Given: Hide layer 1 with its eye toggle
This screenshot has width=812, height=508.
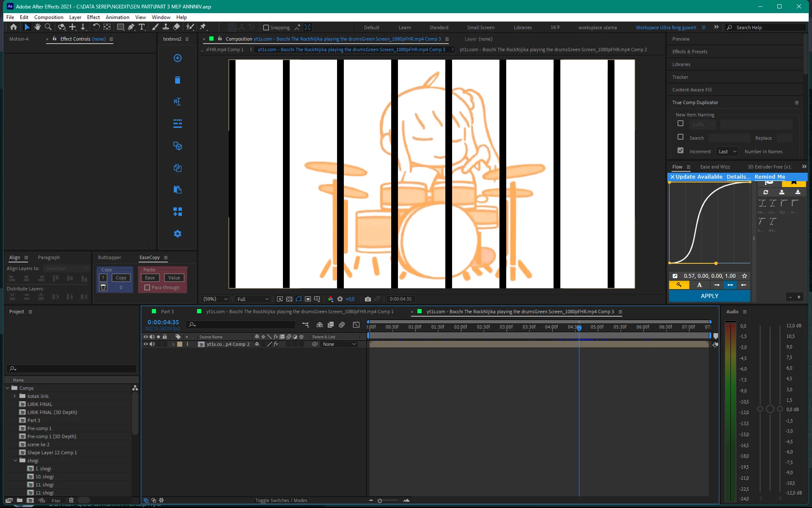Looking at the screenshot, I should click(x=146, y=344).
